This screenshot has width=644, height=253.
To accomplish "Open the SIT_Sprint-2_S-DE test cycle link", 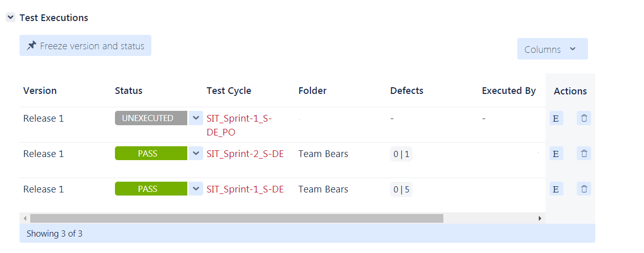I will tap(245, 153).
